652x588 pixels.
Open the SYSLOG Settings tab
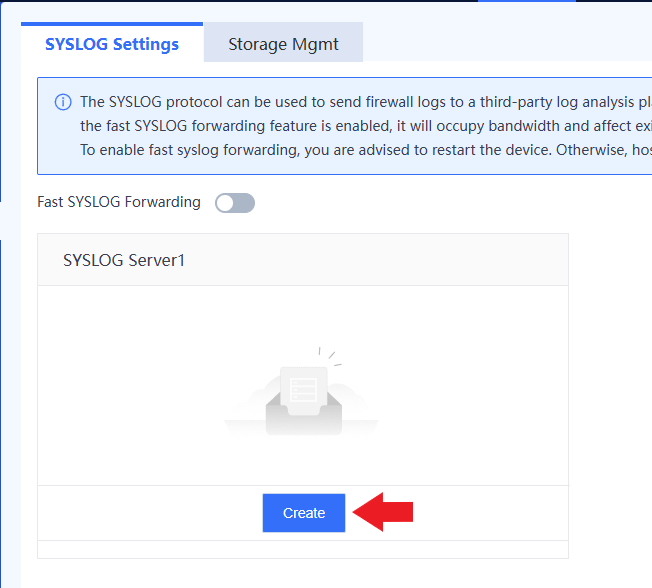[x=112, y=44]
